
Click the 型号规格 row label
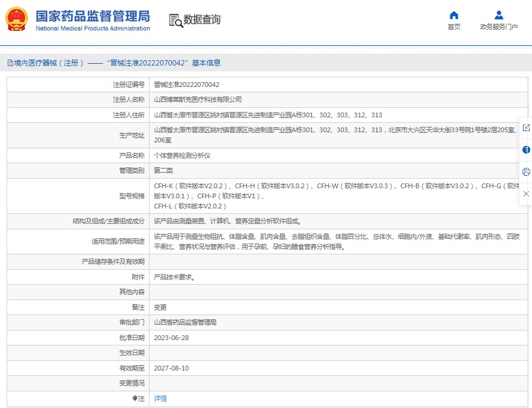132,196
